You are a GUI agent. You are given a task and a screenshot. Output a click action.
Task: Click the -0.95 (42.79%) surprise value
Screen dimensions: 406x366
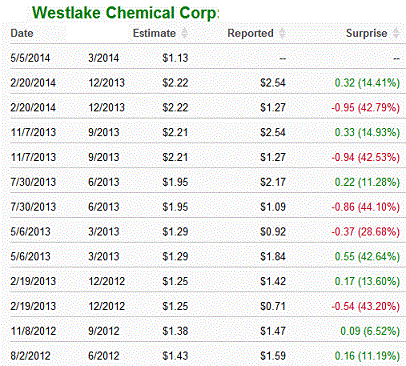click(x=365, y=108)
